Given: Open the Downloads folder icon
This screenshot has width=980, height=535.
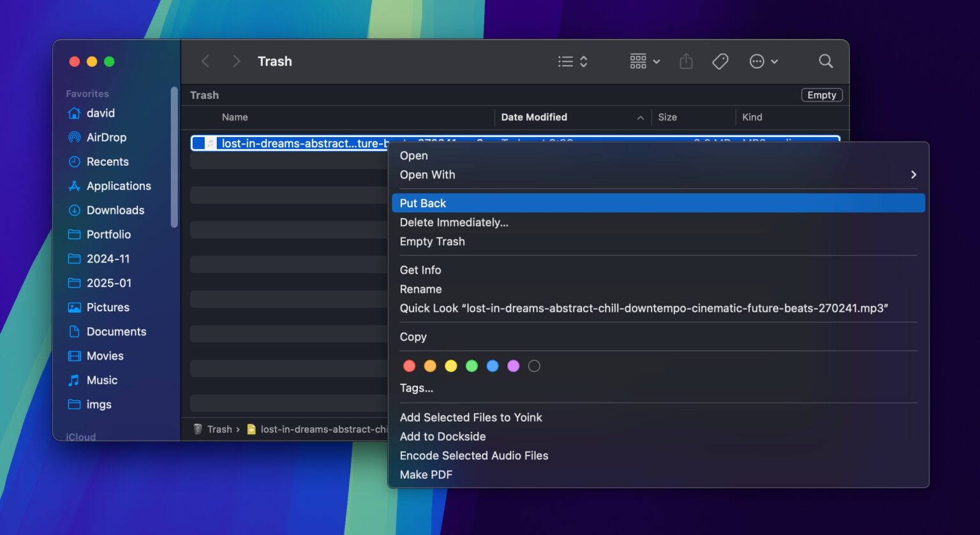Looking at the screenshot, I should click(115, 210).
